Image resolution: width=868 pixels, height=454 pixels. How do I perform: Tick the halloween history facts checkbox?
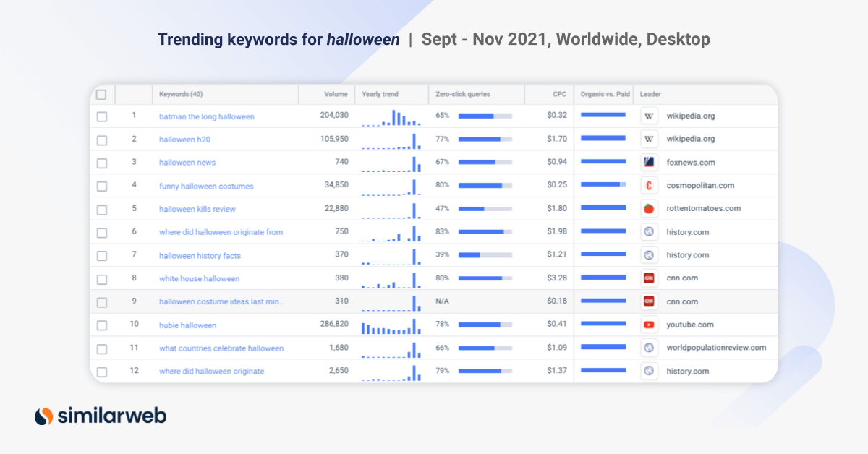point(101,255)
